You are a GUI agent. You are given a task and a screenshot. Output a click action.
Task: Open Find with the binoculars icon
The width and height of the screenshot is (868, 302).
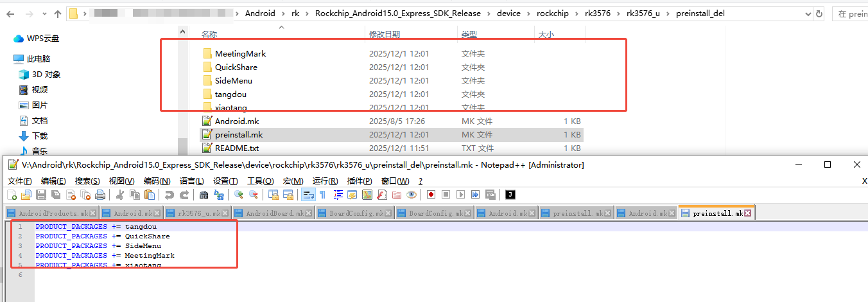(204, 195)
